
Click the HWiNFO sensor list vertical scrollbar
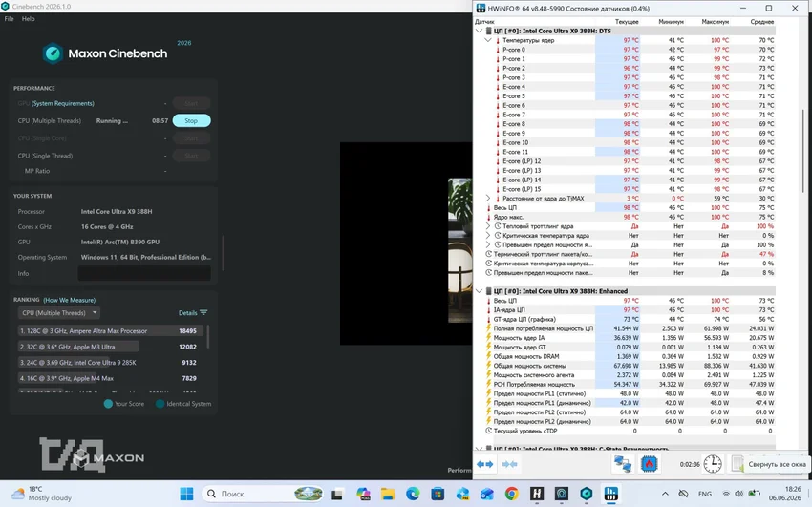[x=803, y=150]
